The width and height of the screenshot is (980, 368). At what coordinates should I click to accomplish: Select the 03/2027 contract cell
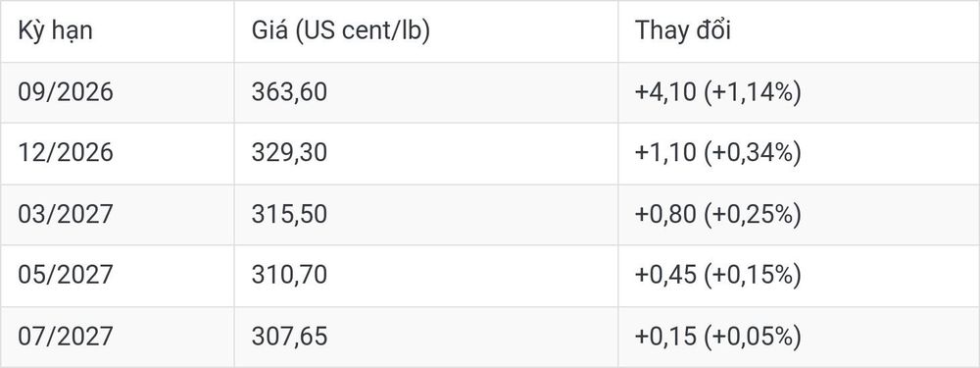[66, 215]
